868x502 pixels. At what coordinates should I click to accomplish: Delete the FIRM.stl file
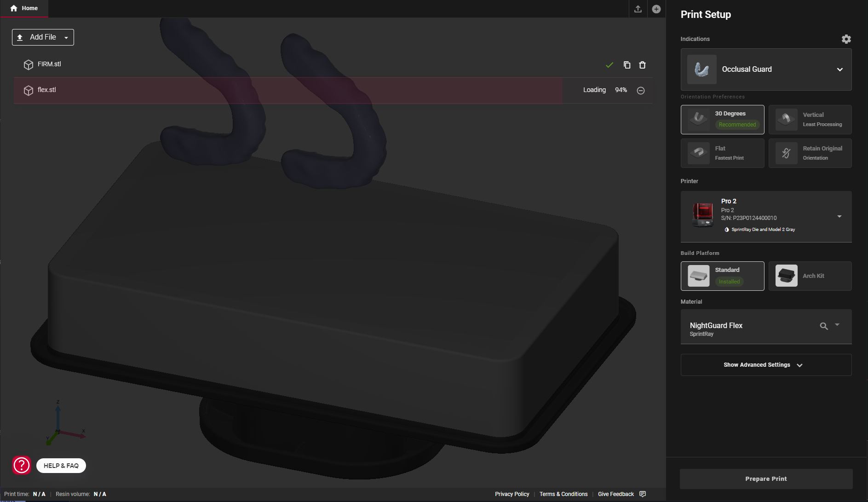(642, 65)
